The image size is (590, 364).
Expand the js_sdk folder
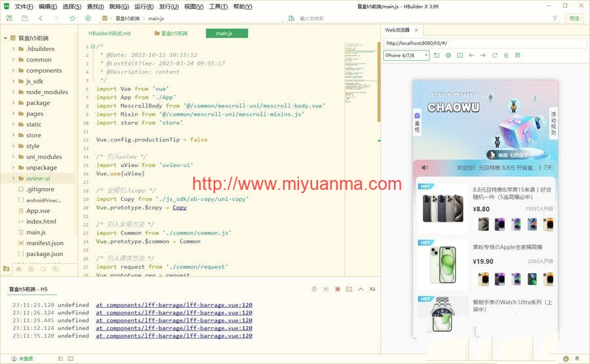click(13, 81)
